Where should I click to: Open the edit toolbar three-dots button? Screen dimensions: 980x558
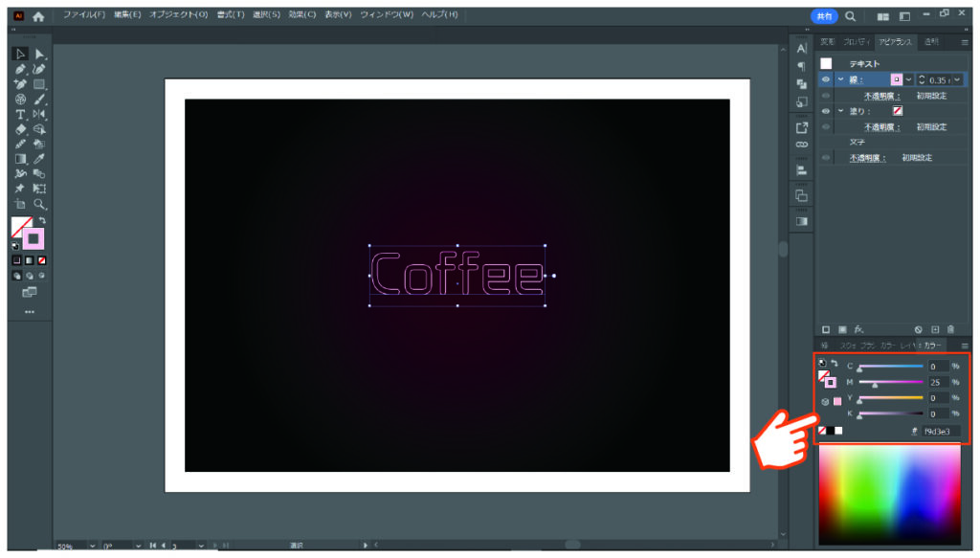30,312
